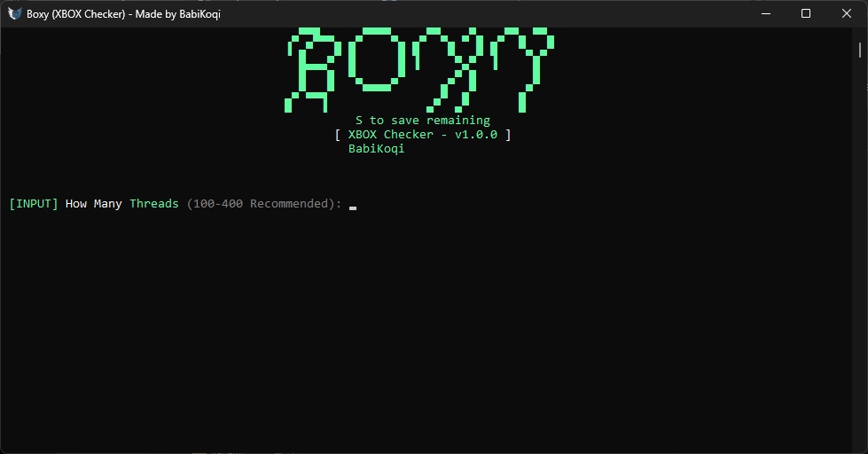868x454 pixels.
Task: Maximize the Boxy checker window
Action: pos(806,13)
